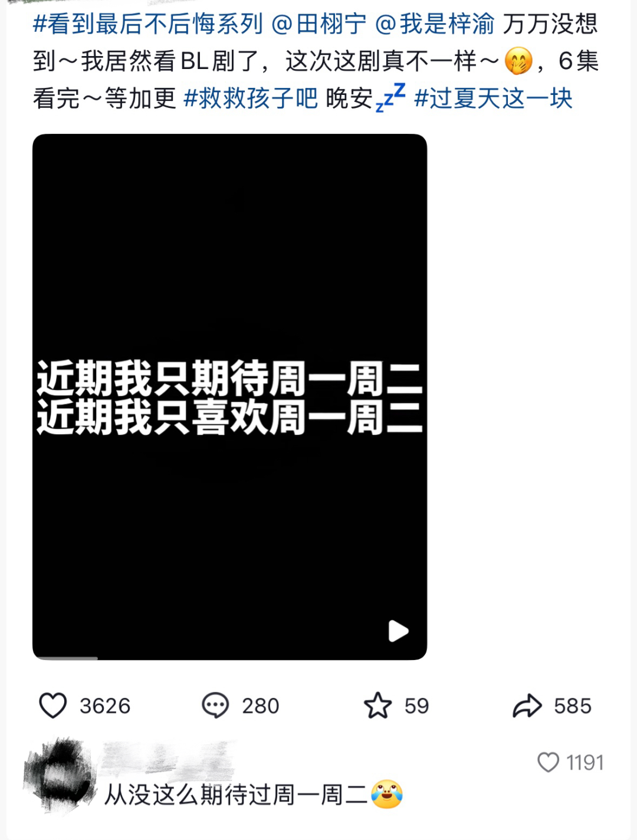Viewport: 637px width, 840px height.
Task: Like the comment with 1191 hearts
Action: [x=548, y=762]
